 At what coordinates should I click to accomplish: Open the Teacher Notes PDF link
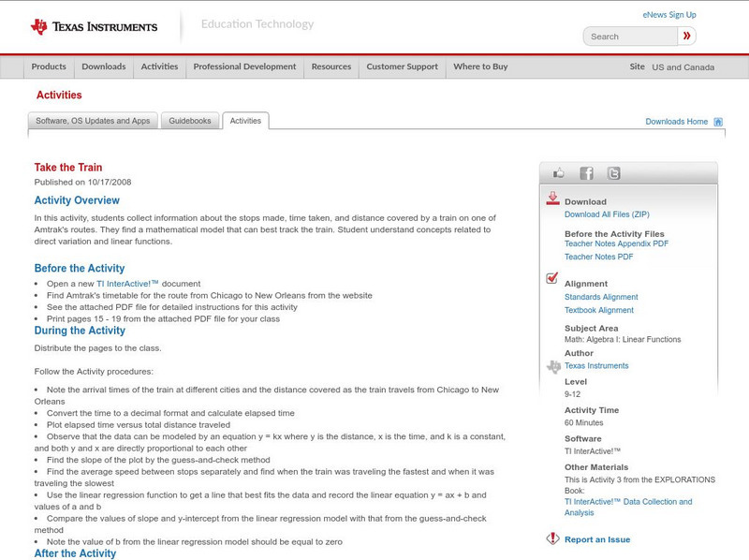598,258
